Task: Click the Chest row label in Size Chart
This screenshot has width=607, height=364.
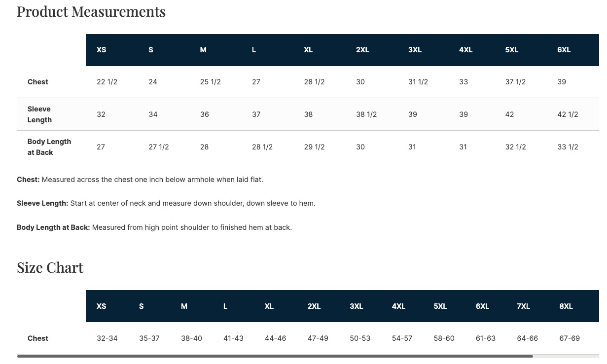Action: pos(38,338)
